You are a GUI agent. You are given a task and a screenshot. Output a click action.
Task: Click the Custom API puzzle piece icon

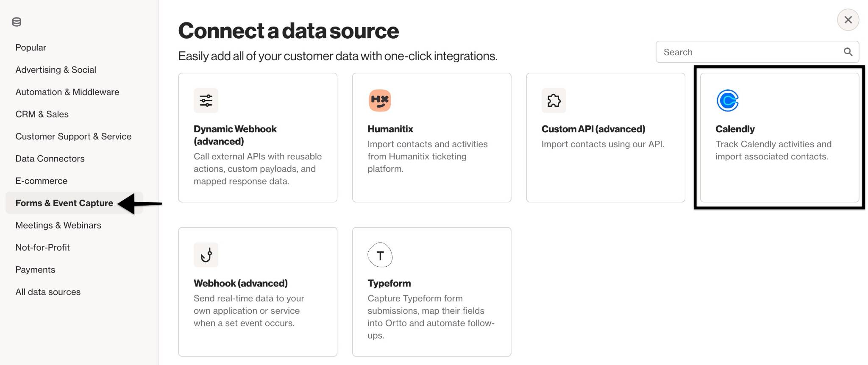pos(554,100)
